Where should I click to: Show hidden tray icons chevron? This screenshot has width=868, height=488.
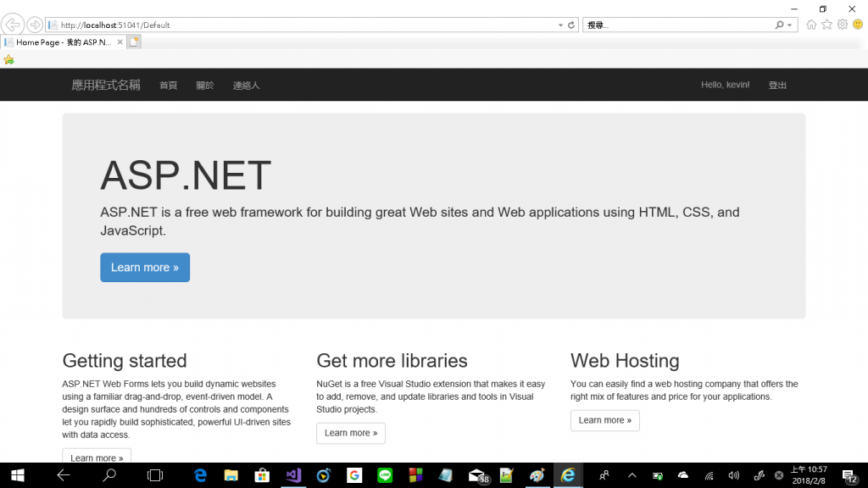632,475
